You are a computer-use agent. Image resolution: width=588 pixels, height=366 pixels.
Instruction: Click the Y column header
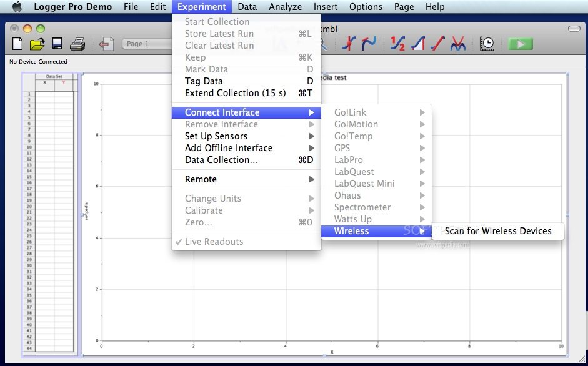pos(64,85)
